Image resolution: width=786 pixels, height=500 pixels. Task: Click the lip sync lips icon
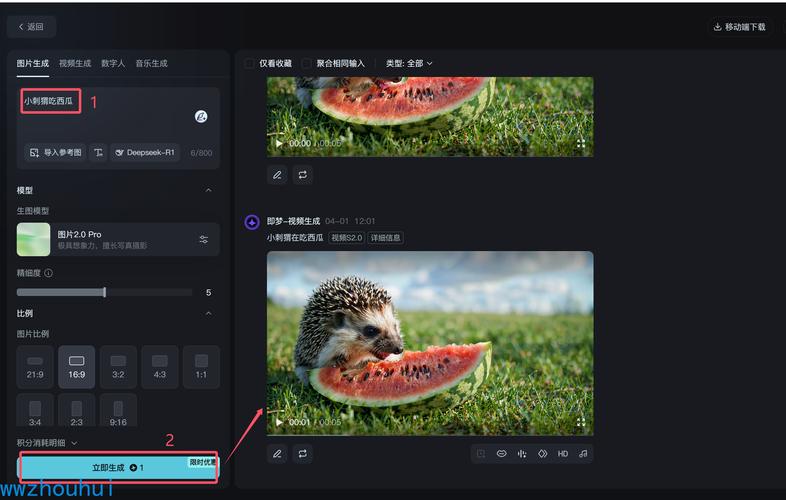501,454
